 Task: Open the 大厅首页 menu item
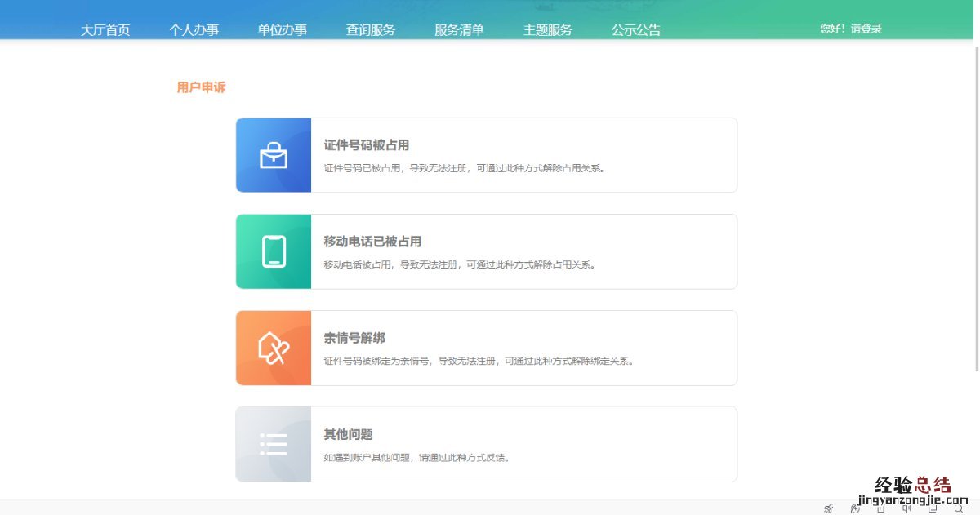(x=105, y=30)
